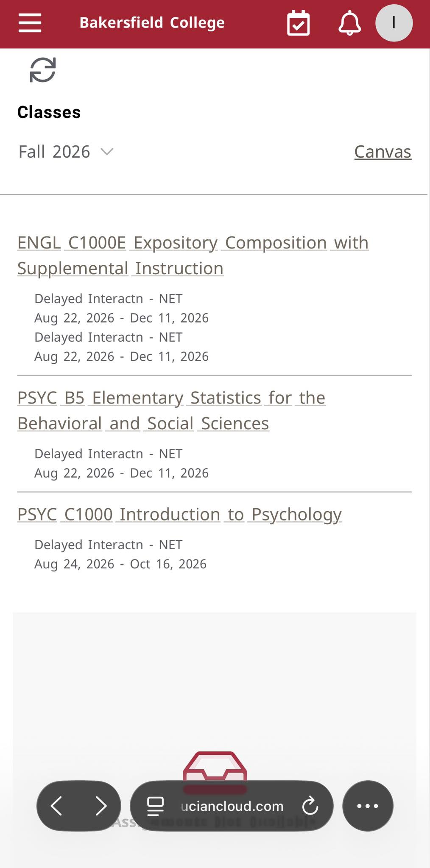This screenshot has width=430, height=868.
Task: Open the page settings icon beside URL
Action: coord(155,806)
